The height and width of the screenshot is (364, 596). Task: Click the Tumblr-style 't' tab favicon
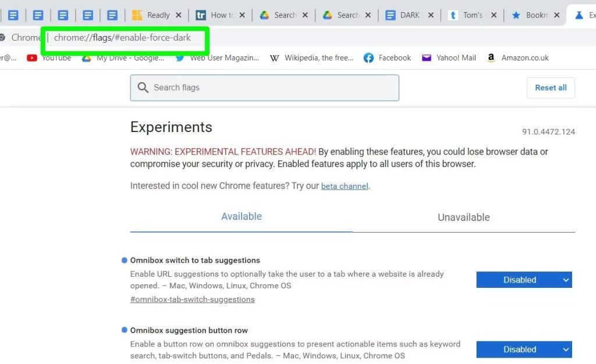tap(453, 15)
